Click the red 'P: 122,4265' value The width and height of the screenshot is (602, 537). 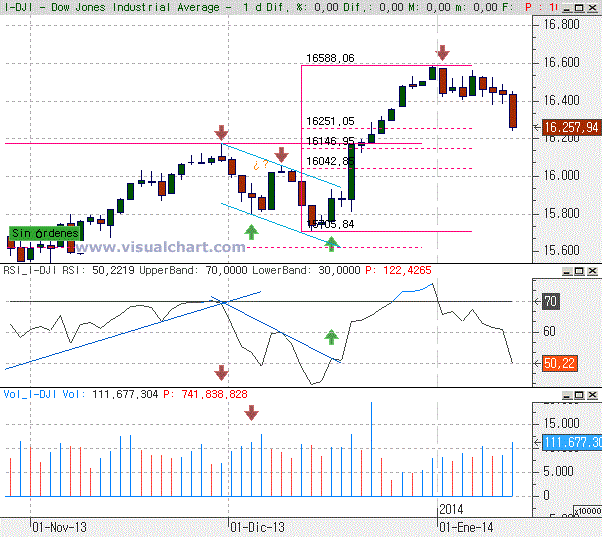399,271
